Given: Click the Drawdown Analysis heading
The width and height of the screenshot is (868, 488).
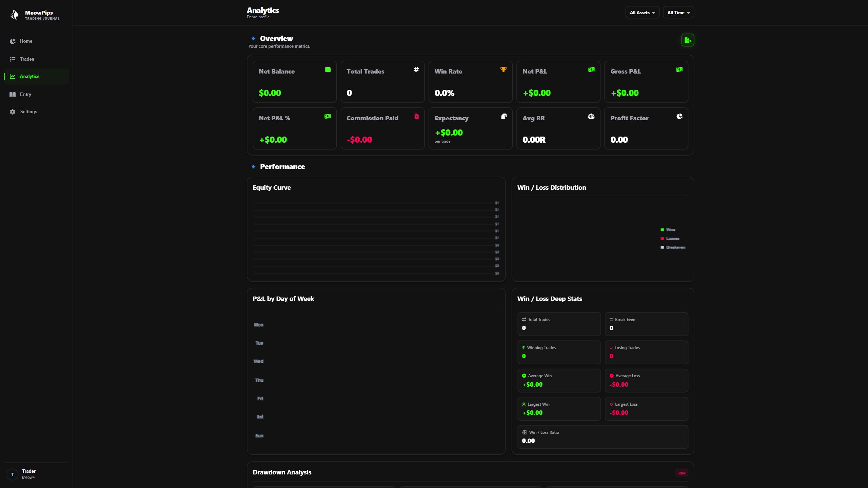Looking at the screenshot, I should pyautogui.click(x=282, y=472).
